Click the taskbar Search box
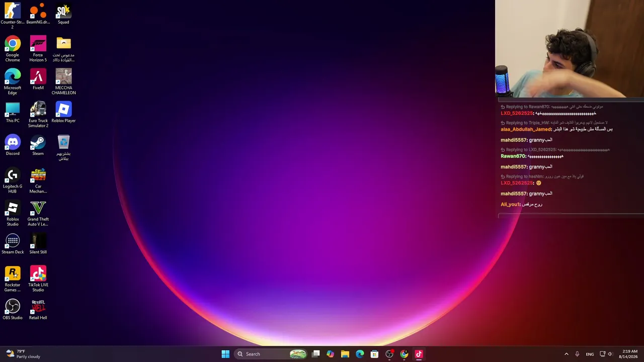 click(271, 354)
